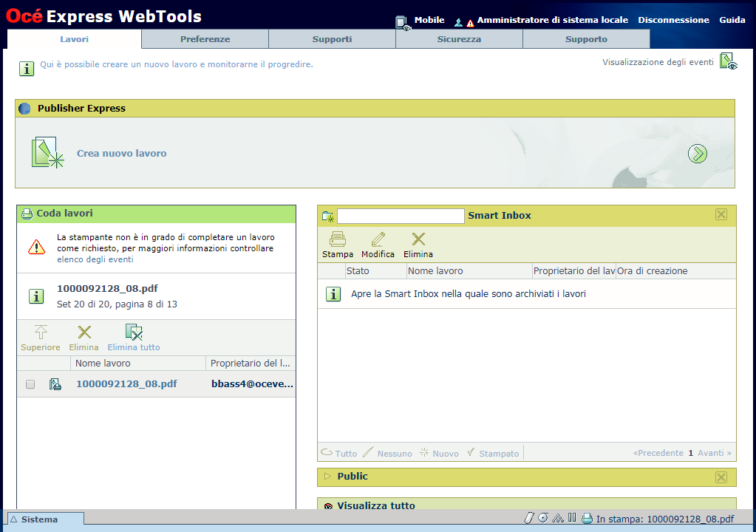
Task: Click the media roll icon in status bar
Action: (543, 518)
